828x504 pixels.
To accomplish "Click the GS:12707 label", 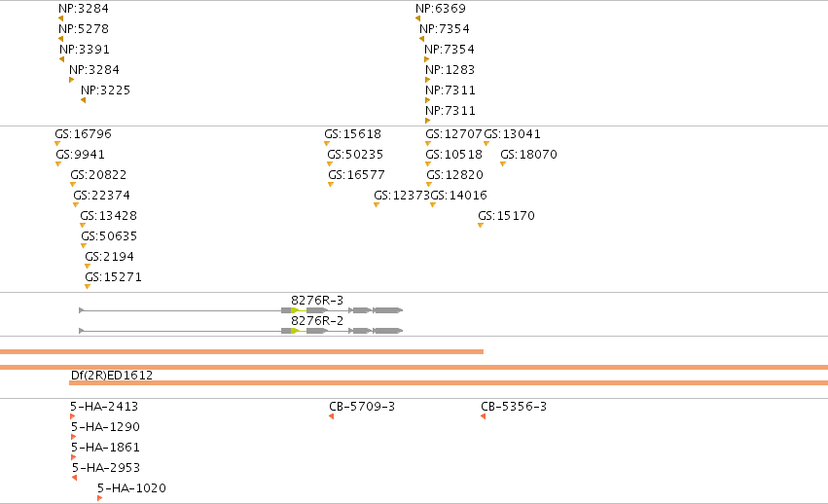I will coord(453,134).
